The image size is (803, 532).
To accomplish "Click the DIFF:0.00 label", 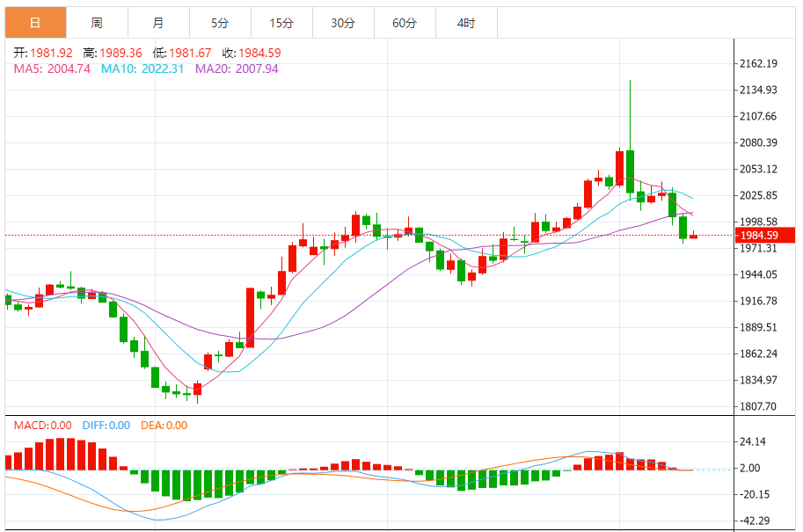I will click(x=106, y=425).
